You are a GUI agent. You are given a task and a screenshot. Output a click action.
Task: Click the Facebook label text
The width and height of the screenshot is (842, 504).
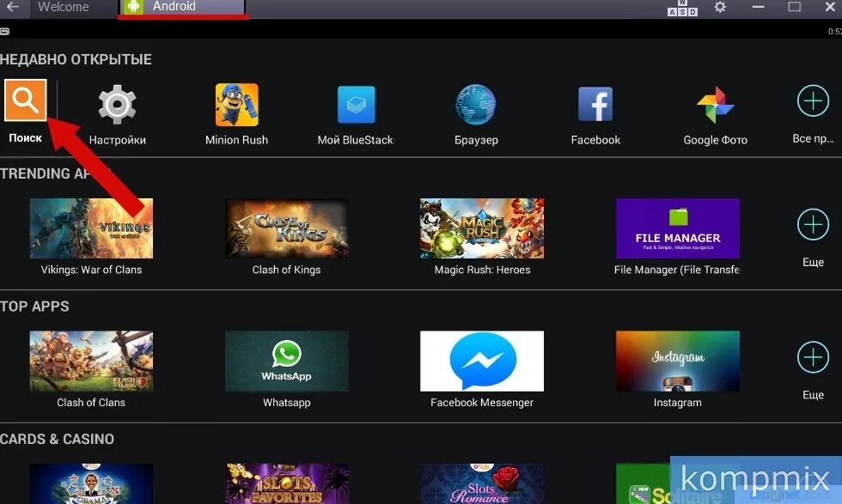[x=595, y=140]
